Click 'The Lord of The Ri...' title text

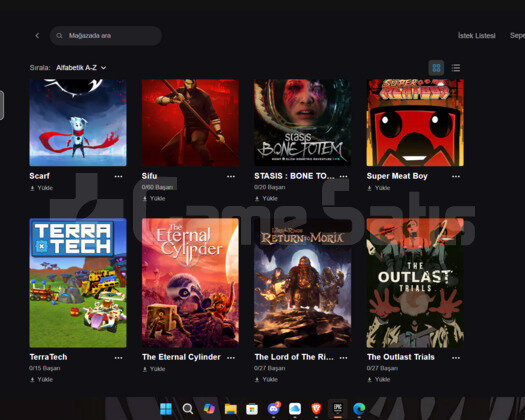294,357
